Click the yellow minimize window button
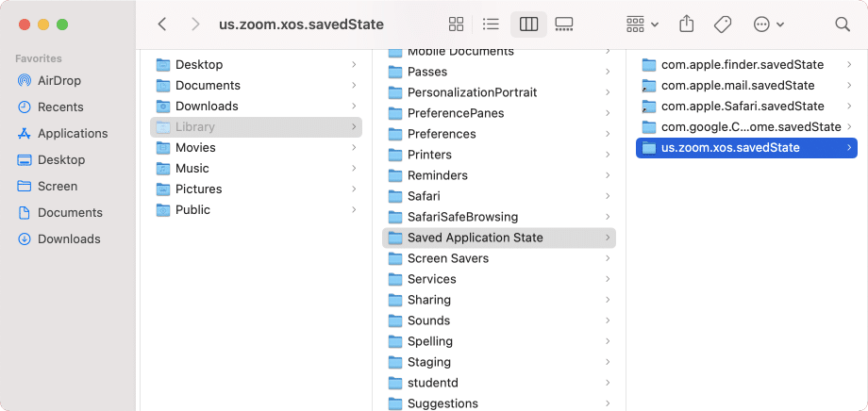Image resolution: width=868 pixels, height=411 pixels. pos(43,25)
